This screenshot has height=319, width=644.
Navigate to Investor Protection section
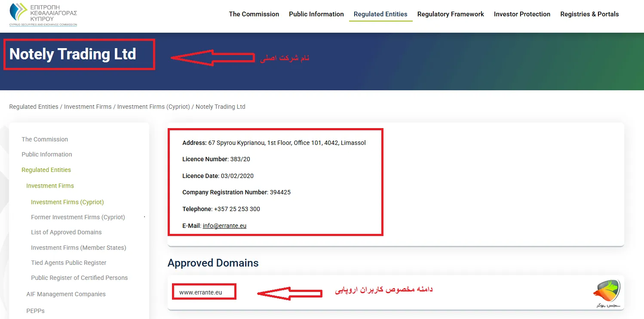(522, 14)
